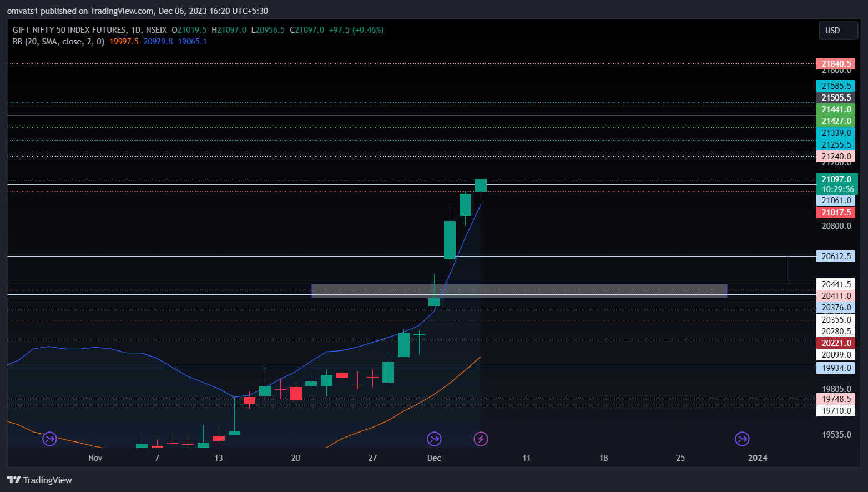Click the 20355.0 price label
This screenshot has width=868, height=492.
pos(836,320)
